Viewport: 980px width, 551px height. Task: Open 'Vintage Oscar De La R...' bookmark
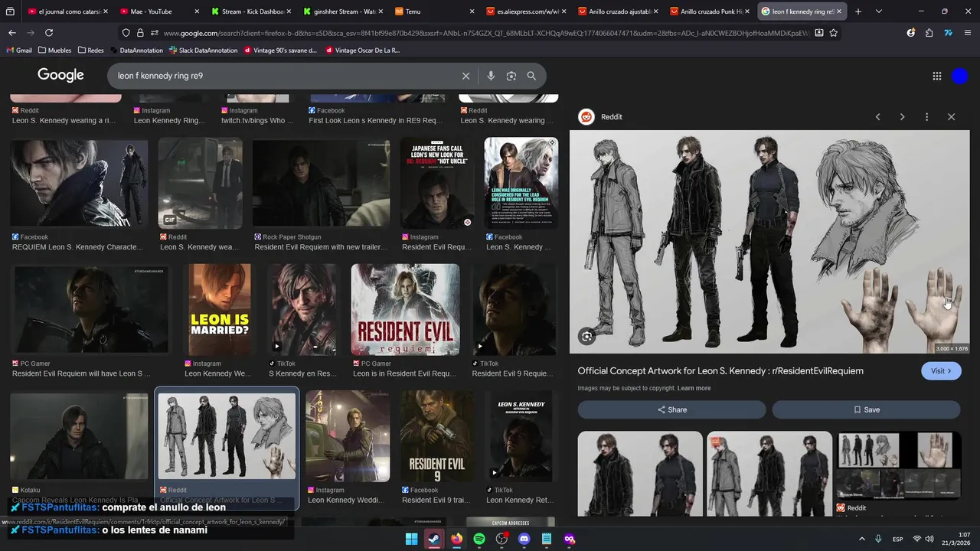tap(362, 51)
